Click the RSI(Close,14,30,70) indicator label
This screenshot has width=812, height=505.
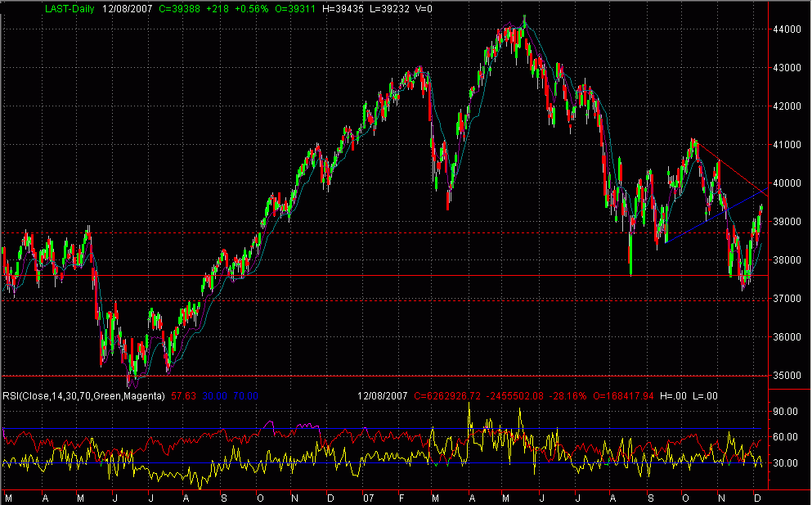click(47, 395)
